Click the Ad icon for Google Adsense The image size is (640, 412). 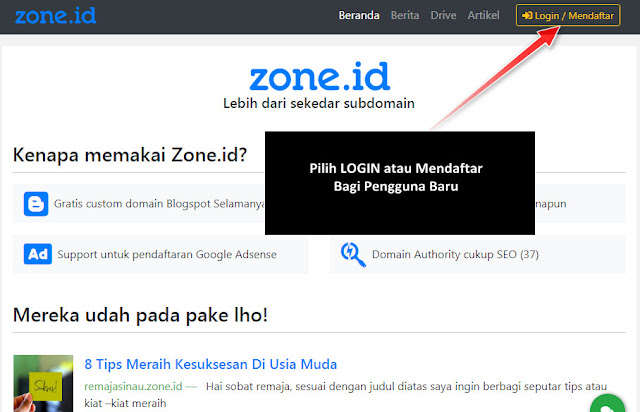pos(38,254)
